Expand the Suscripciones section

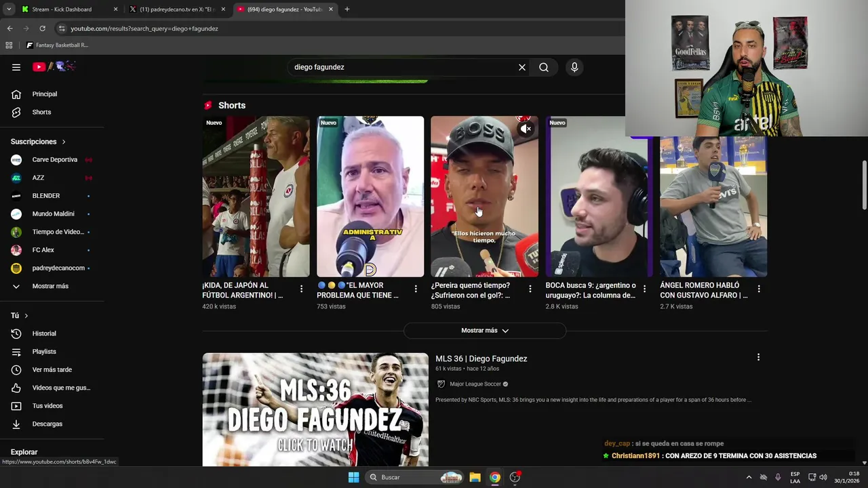click(x=38, y=142)
